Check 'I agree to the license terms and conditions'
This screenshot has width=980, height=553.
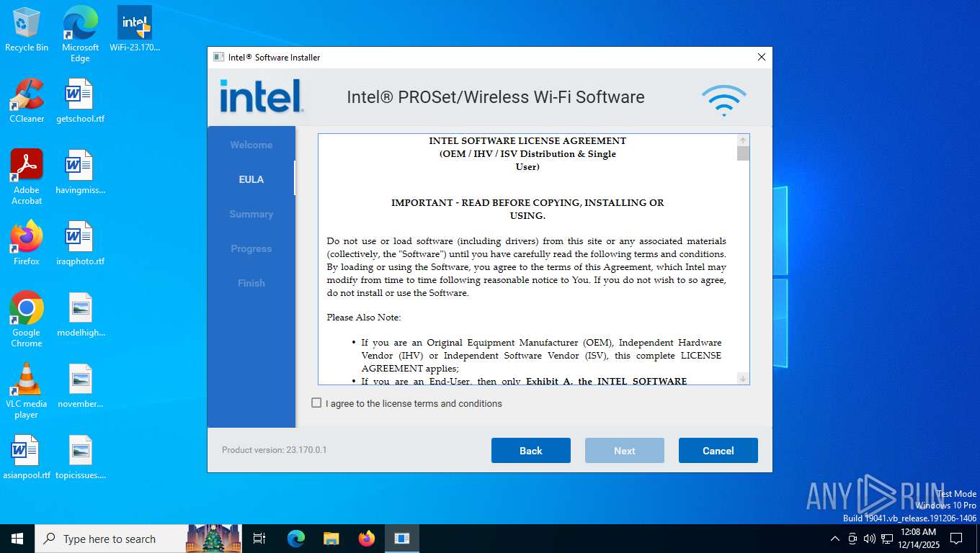(x=316, y=403)
